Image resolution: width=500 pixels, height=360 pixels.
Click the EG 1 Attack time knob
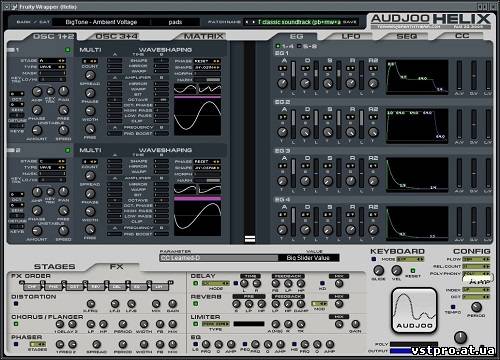[x=282, y=83]
